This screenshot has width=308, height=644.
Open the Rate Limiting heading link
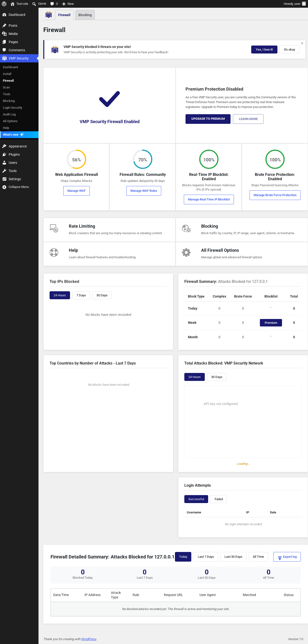click(82, 226)
